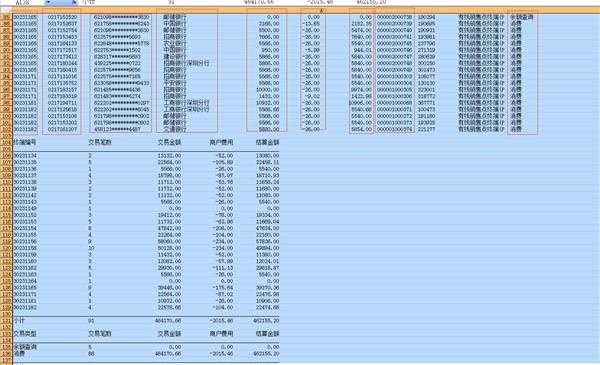The image size is (600, 365).
Task: Select row header 131
Action: tap(6, 321)
